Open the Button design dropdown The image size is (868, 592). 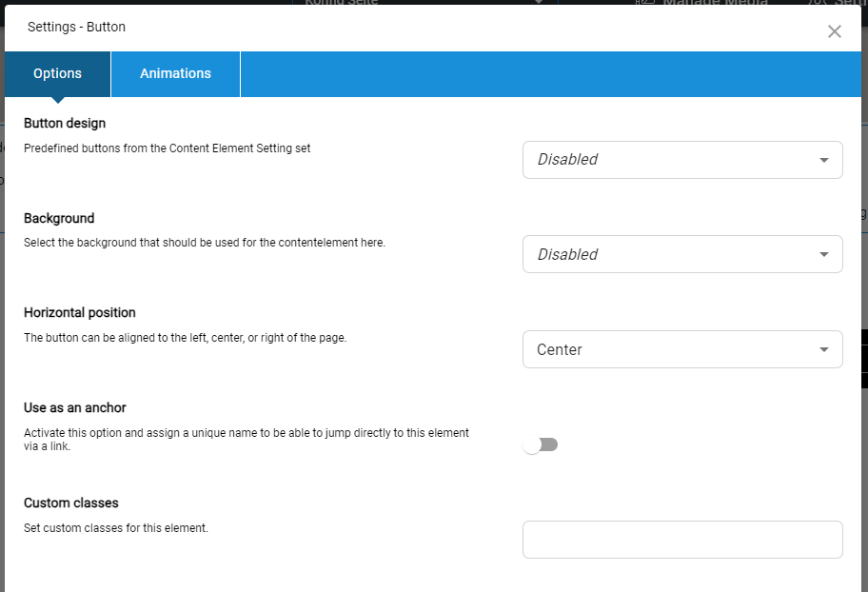click(x=682, y=160)
